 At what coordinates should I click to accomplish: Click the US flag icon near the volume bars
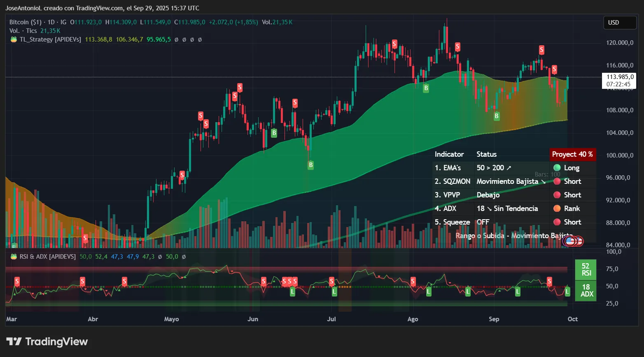[570, 242]
